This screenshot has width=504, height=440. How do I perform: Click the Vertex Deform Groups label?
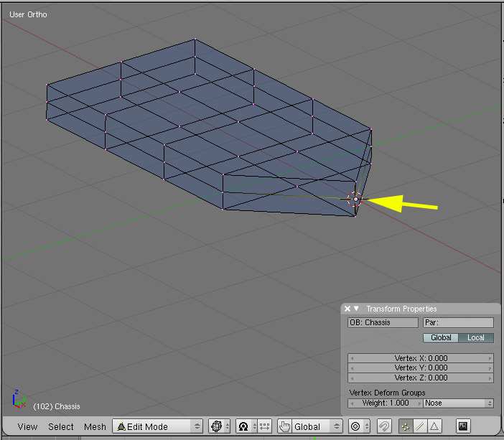(387, 393)
